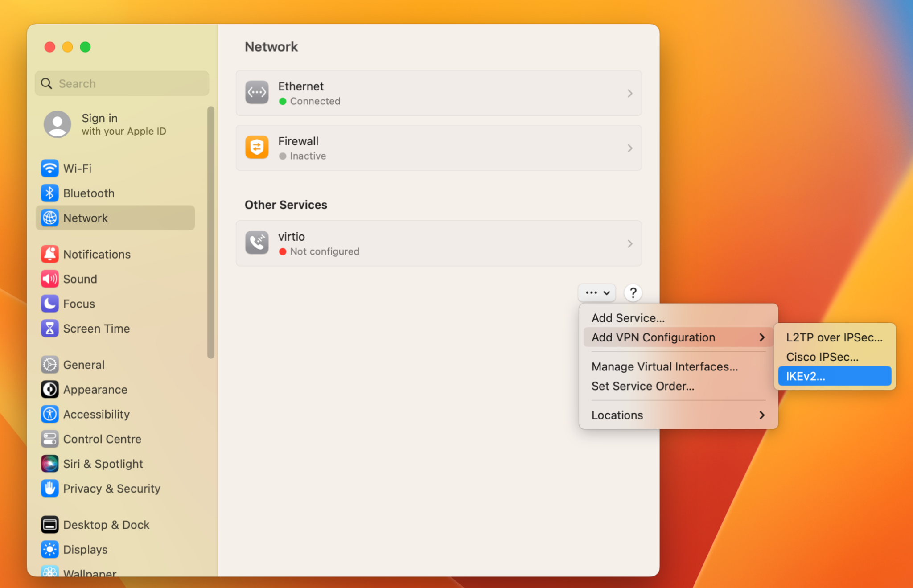
Task: Select the virtio phone icon
Action: pyautogui.click(x=257, y=243)
